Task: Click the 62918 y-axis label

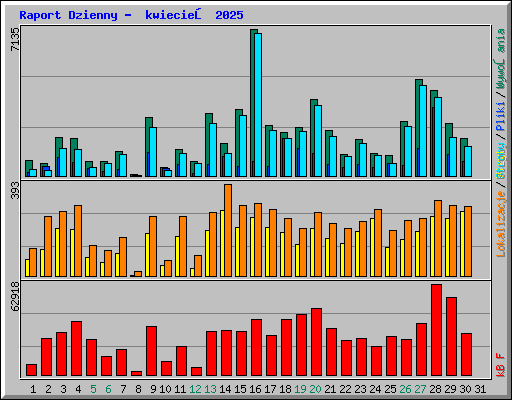Action: (x=15, y=296)
